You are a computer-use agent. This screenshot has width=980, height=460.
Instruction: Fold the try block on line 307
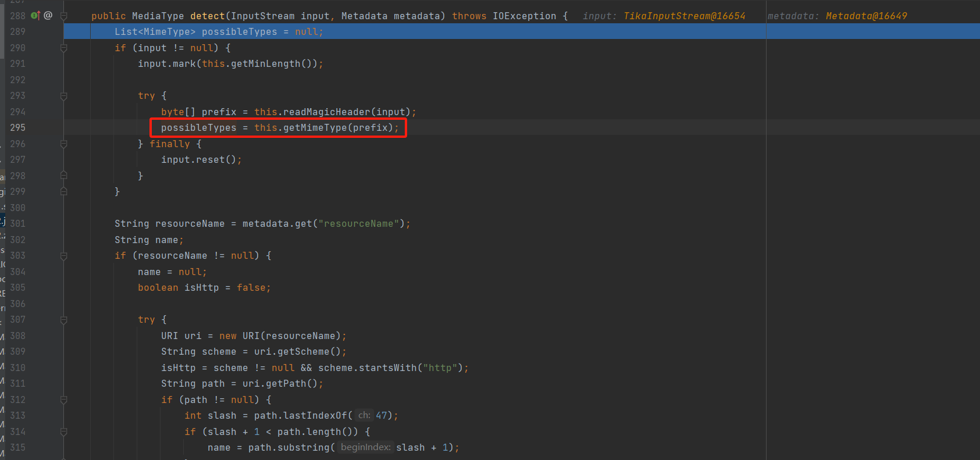tap(64, 320)
